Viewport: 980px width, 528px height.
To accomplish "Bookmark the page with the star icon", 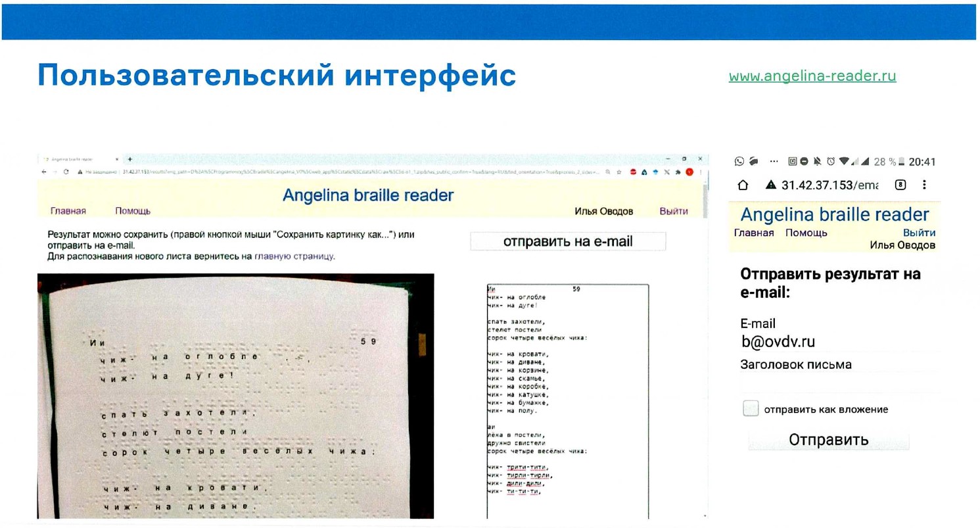I will (620, 172).
